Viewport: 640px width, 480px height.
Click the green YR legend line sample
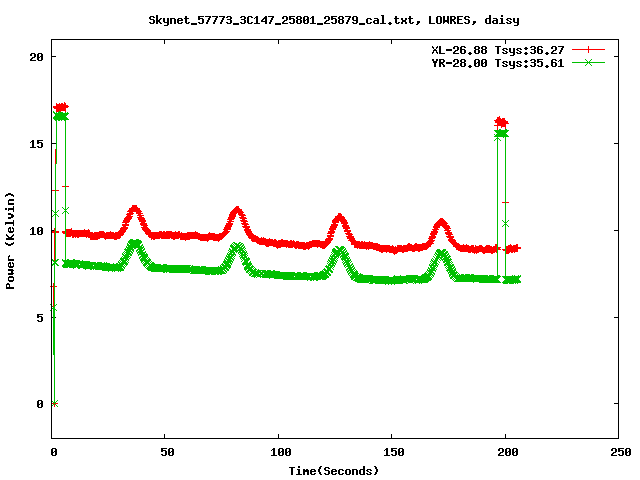(588, 62)
